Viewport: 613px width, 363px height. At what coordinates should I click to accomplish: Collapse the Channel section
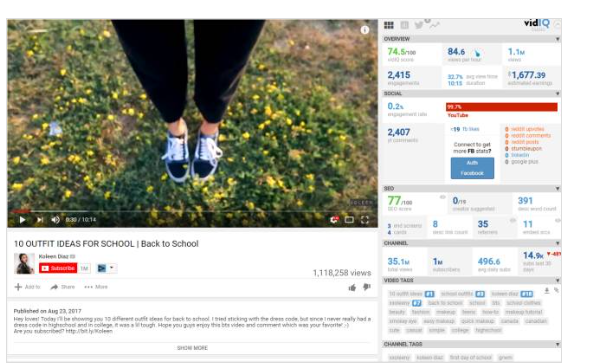pyautogui.click(x=557, y=243)
